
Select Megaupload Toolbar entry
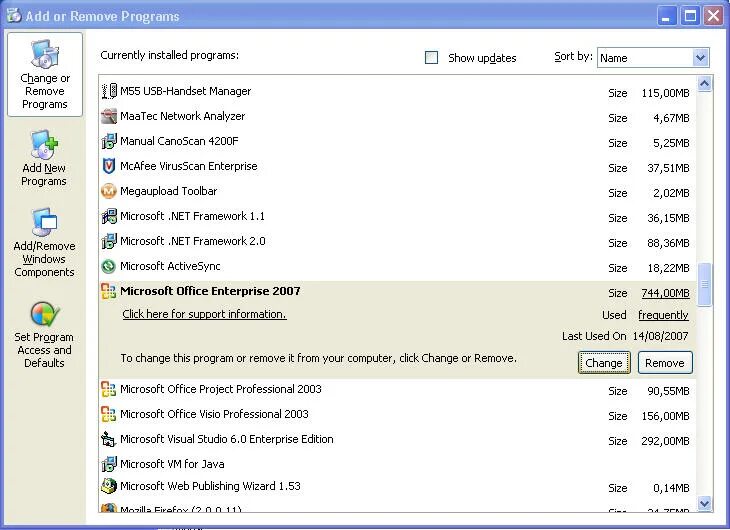[x=398, y=191]
